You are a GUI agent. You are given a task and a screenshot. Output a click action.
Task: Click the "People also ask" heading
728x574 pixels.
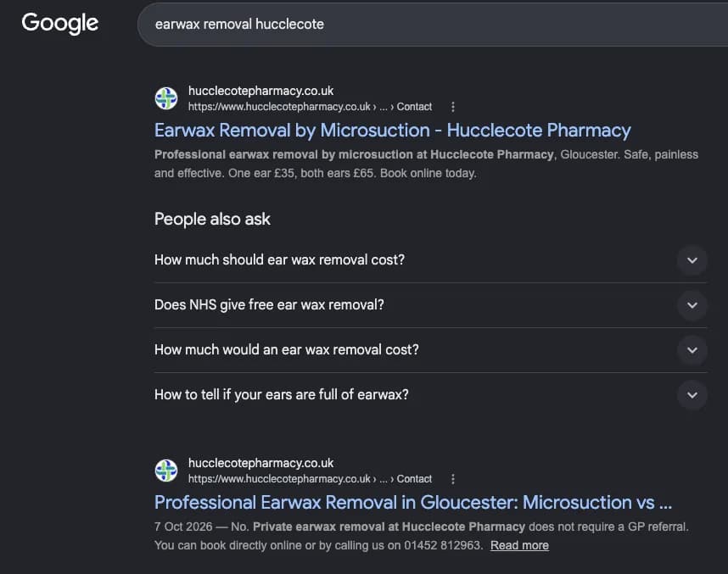point(212,219)
